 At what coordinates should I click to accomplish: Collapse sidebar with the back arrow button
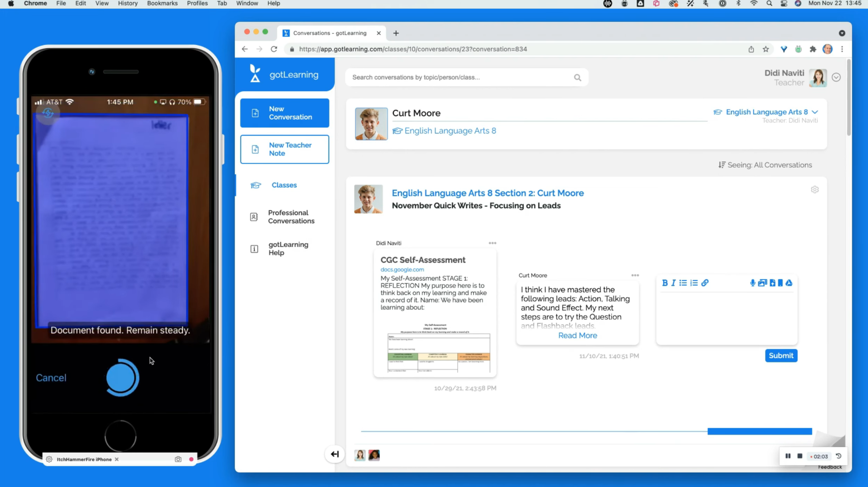click(335, 454)
